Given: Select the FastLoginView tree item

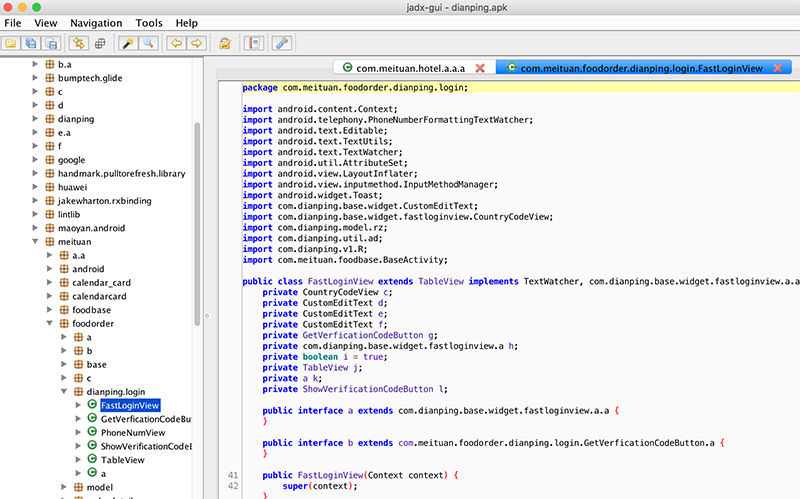Looking at the screenshot, I should click(130, 405).
